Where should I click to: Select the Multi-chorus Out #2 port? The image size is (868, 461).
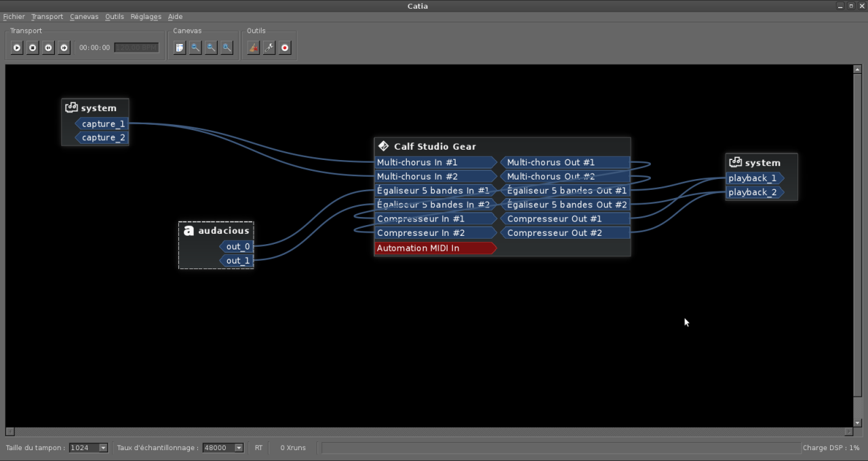pos(565,176)
